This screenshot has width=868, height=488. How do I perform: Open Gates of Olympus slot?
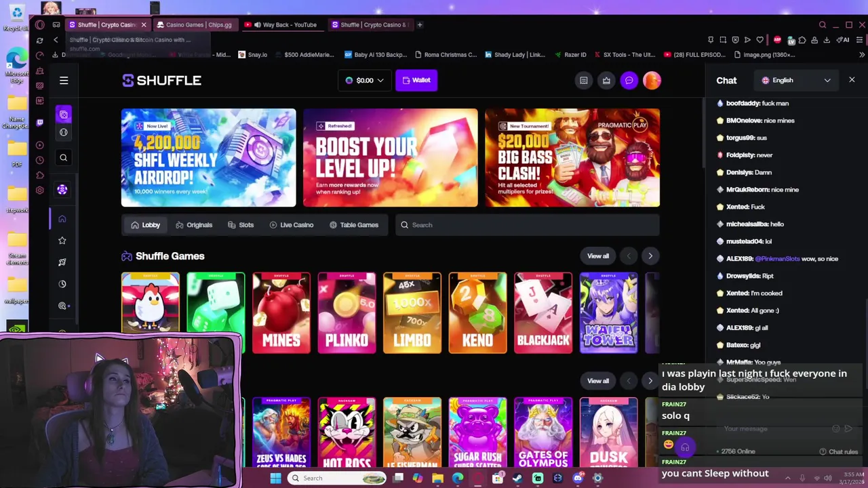(x=543, y=432)
